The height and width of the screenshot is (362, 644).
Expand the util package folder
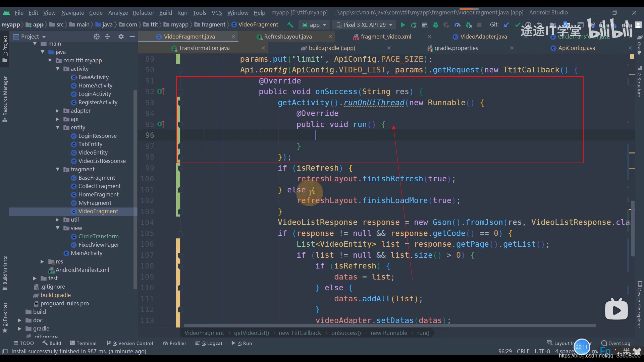(57, 220)
